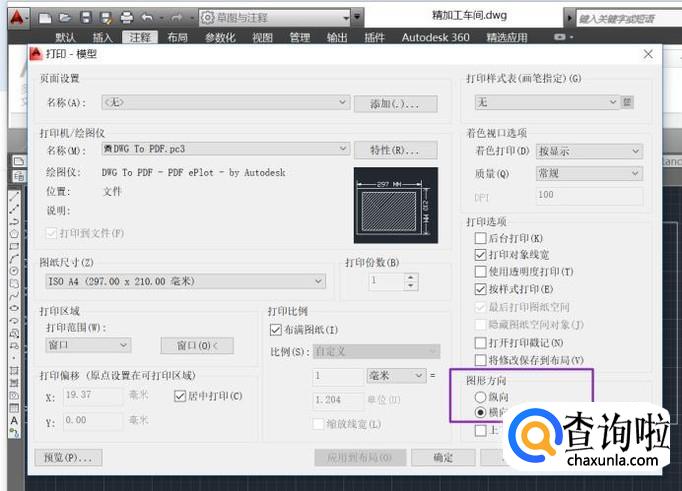The width and height of the screenshot is (682, 491).
Task: Toggle 布满图纸 checkbox
Action: coord(275,330)
